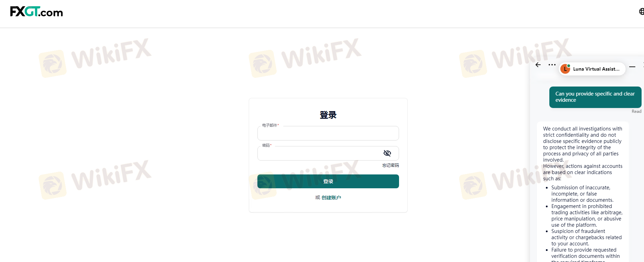Click the 'Submission of inaccurate' bullet
The height and width of the screenshot is (262, 644).
[x=582, y=194]
